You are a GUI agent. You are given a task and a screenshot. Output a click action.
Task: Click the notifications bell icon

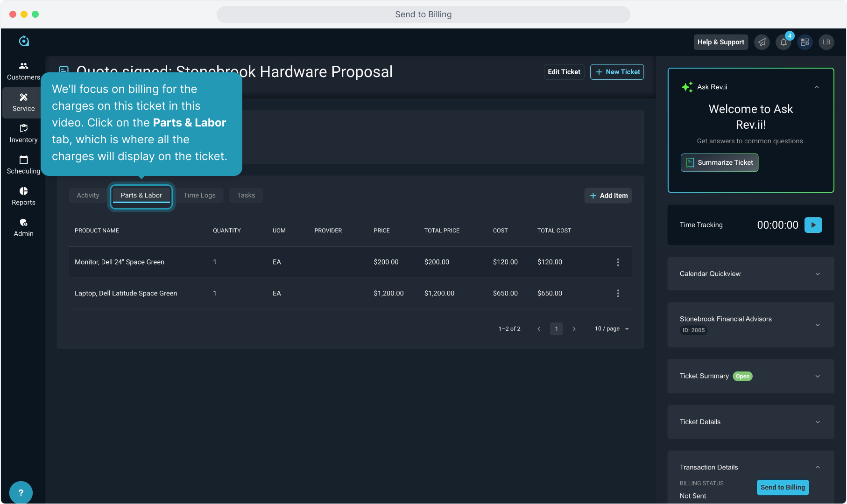pos(783,42)
